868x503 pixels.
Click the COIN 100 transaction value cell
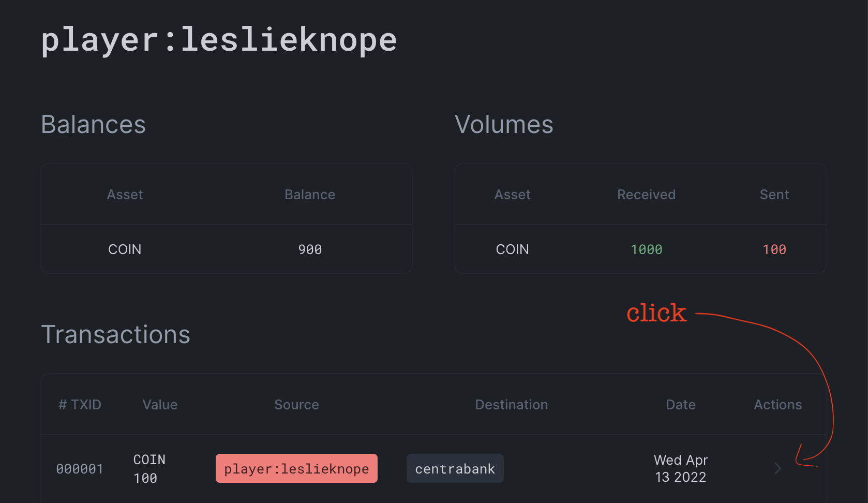click(149, 468)
